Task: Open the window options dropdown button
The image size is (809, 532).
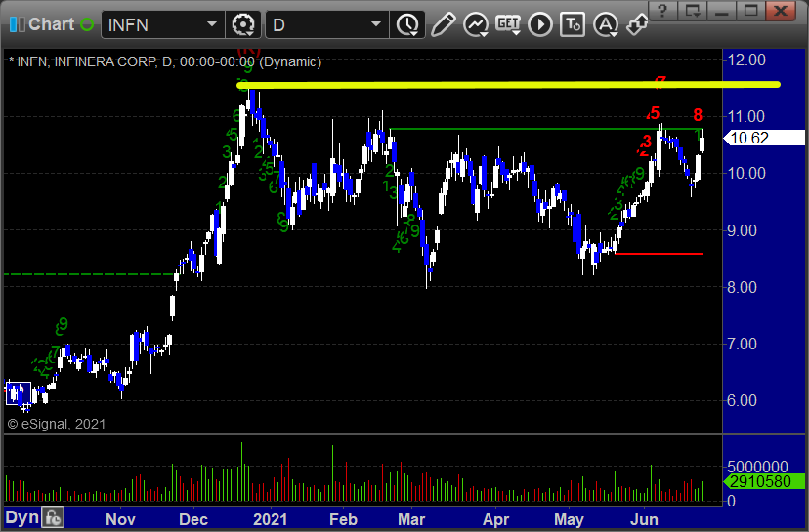Action: [693, 10]
